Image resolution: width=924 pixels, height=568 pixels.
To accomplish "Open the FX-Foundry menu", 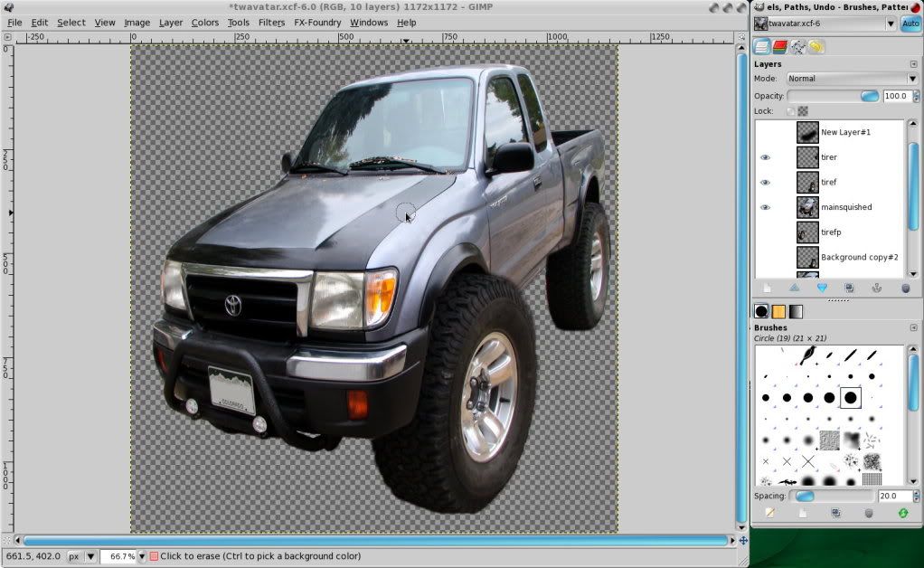I will coord(317,23).
